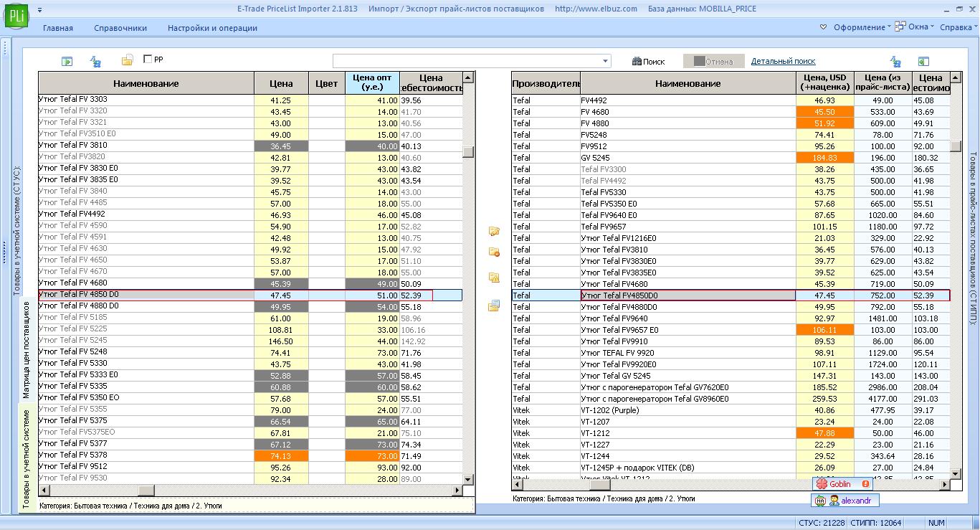Switch to Матрица цен поставщиков vertical tab
Image resolution: width=980 pixels, height=530 pixels.
[27, 349]
